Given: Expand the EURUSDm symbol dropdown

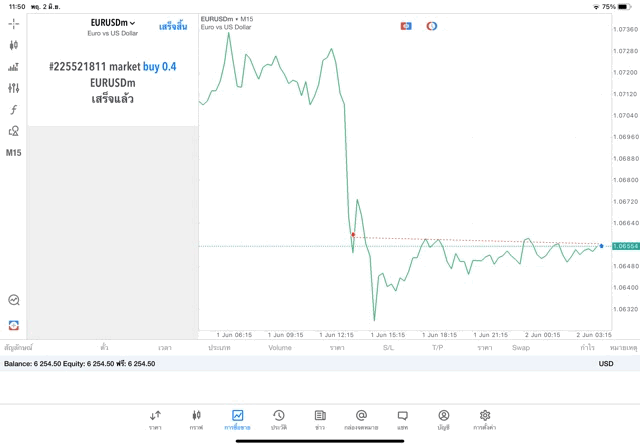Looking at the screenshot, I should 112,23.
